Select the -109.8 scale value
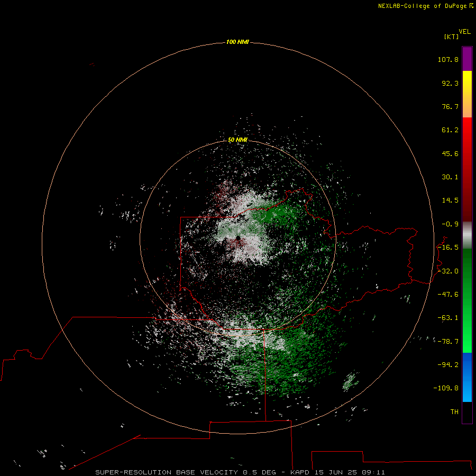Image resolution: width=476 pixels, height=476 pixels. tap(446, 388)
